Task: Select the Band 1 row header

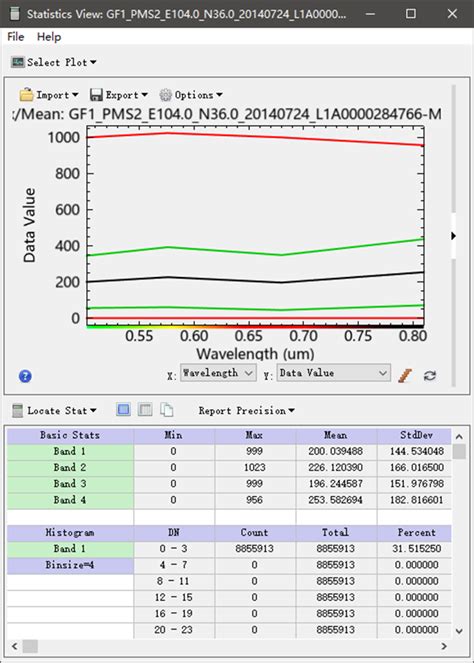Action: 70,451
